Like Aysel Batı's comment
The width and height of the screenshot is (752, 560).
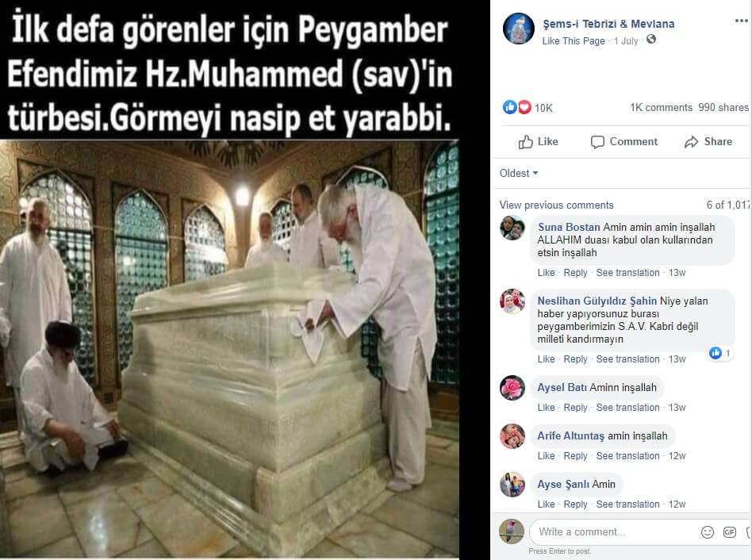point(546,408)
